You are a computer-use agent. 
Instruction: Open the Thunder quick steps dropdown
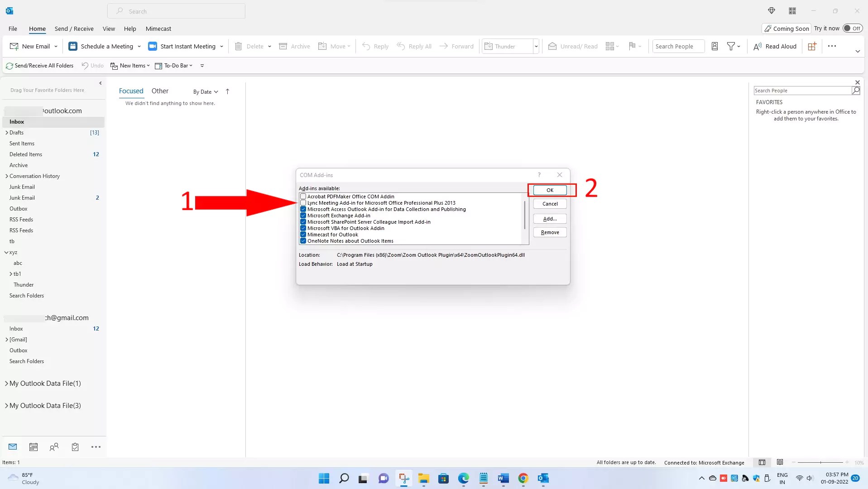536,46
